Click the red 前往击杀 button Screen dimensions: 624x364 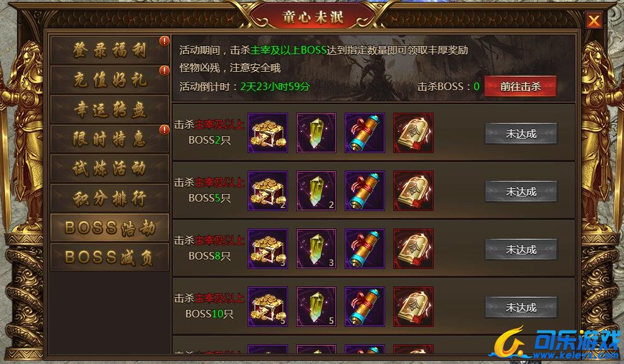click(520, 86)
